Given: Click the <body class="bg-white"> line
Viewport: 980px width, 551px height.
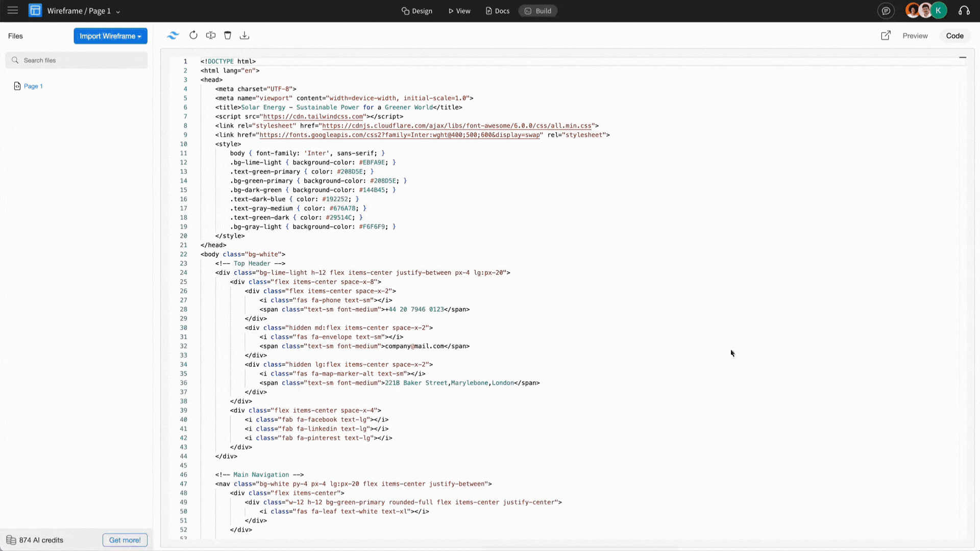Looking at the screenshot, I should coord(243,254).
